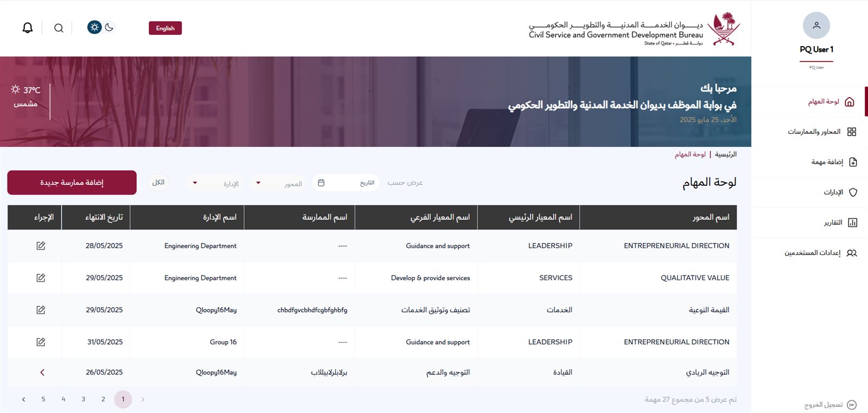Click the تاريخ الانتهاء column header

tap(96, 217)
